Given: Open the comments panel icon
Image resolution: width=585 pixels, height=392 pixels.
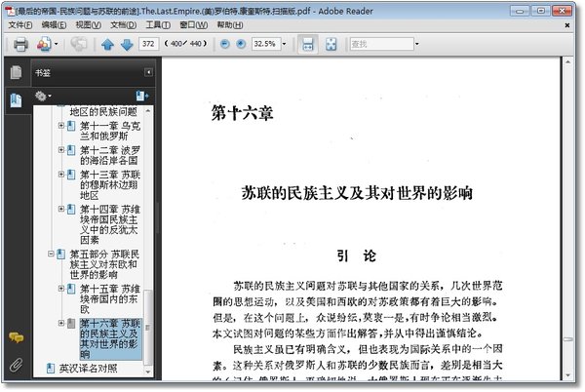Looking at the screenshot, I should pos(16,338).
